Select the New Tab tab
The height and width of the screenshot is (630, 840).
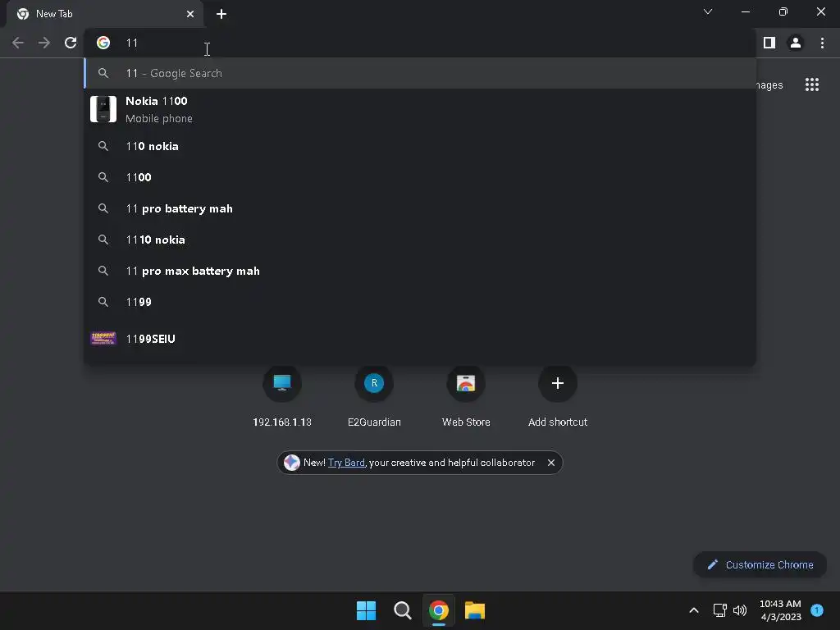(104, 14)
